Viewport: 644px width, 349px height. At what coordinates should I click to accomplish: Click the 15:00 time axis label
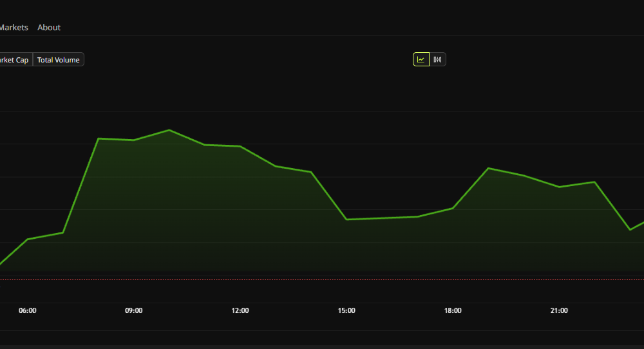click(x=346, y=311)
